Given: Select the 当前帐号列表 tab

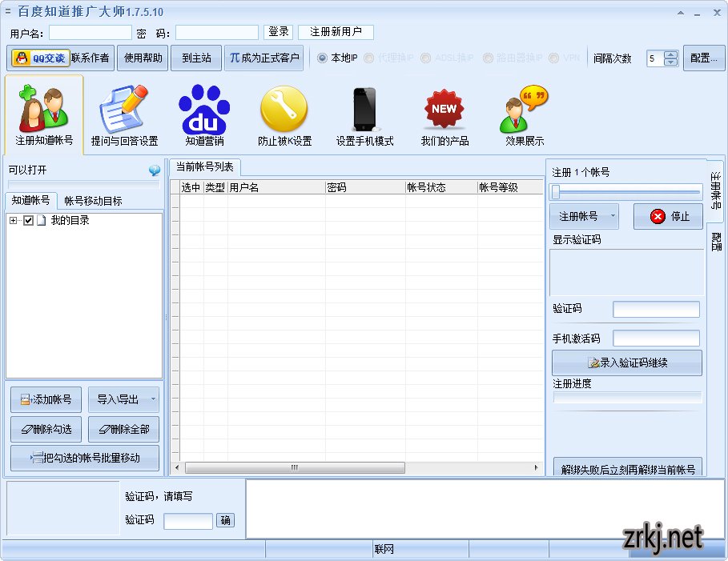Looking at the screenshot, I should [205, 167].
